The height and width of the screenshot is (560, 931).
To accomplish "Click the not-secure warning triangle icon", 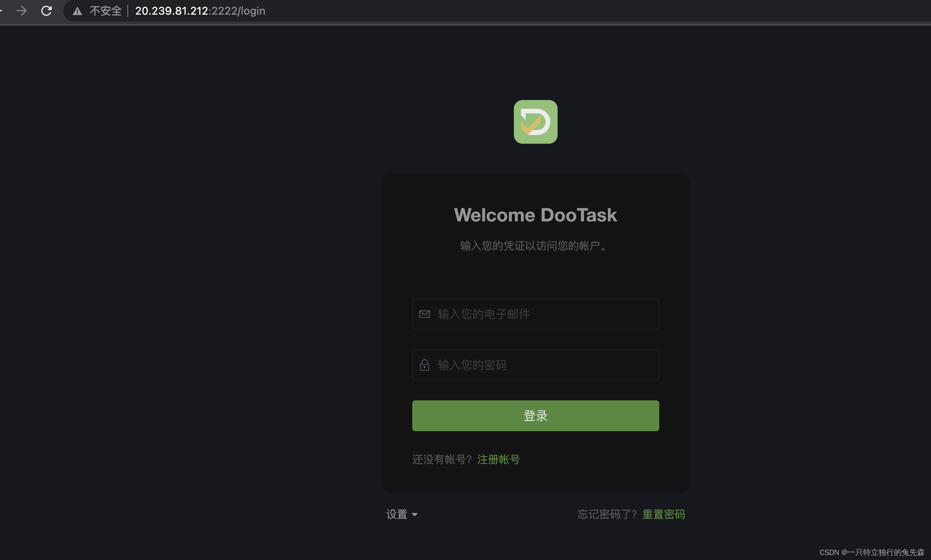I will point(77,11).
